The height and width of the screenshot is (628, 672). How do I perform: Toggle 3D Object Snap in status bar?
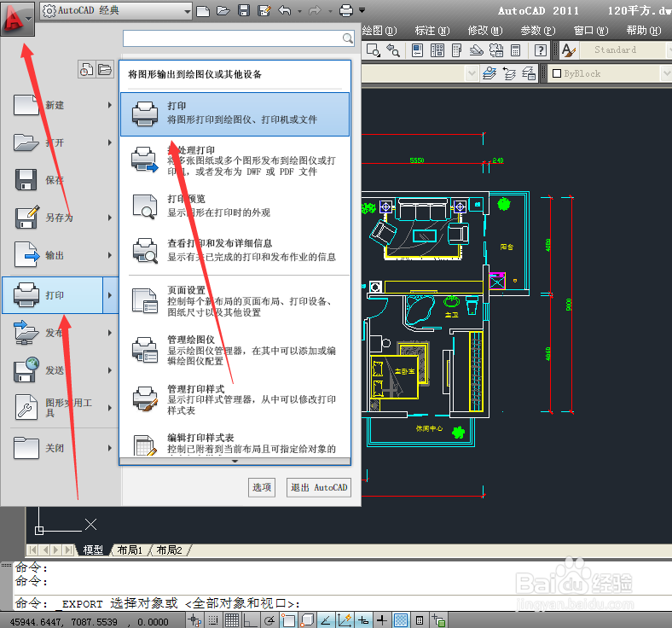coord(307,619)
